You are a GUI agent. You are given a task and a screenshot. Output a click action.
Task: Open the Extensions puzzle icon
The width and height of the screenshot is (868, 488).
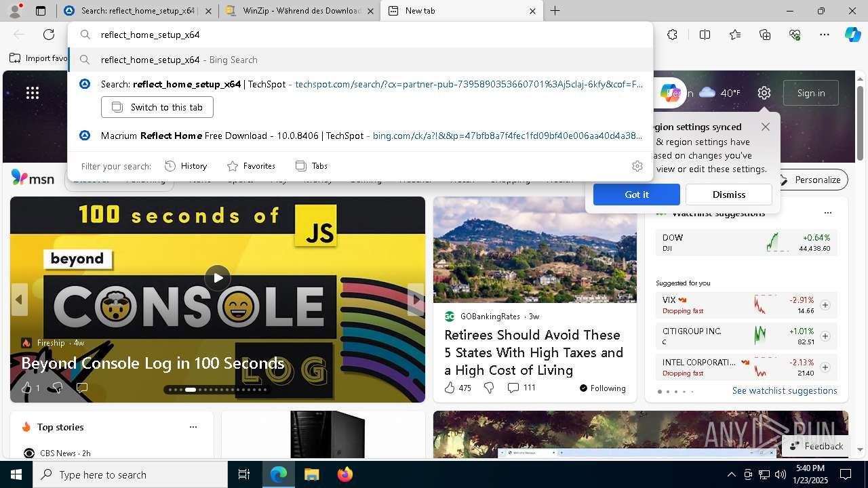click(672, 35)
